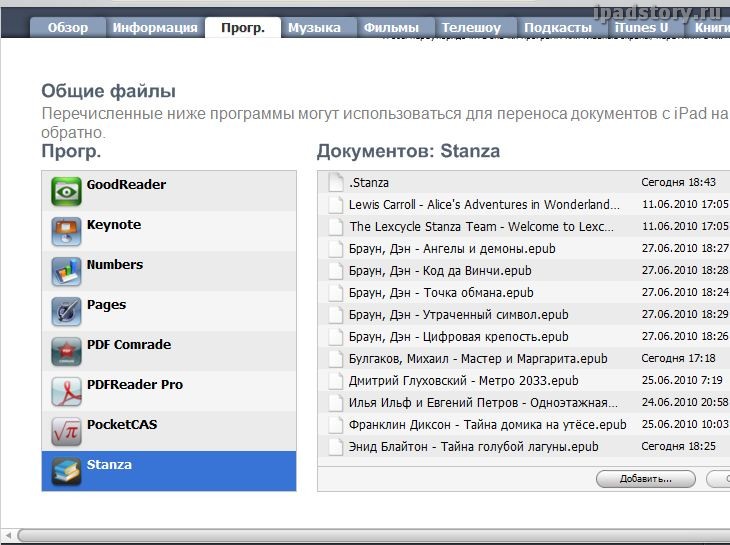This screenshot has height=545, width=730.
Task: Click file icon beside Точка обмана.epub
Action: [x=336, y=292]
